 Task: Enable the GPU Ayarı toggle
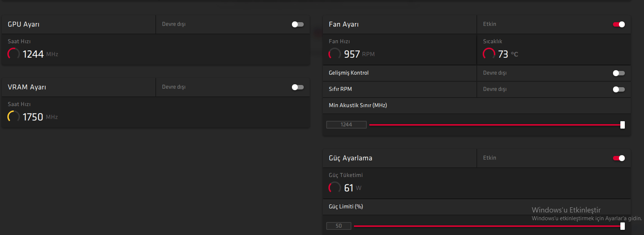tap(297, 24)
